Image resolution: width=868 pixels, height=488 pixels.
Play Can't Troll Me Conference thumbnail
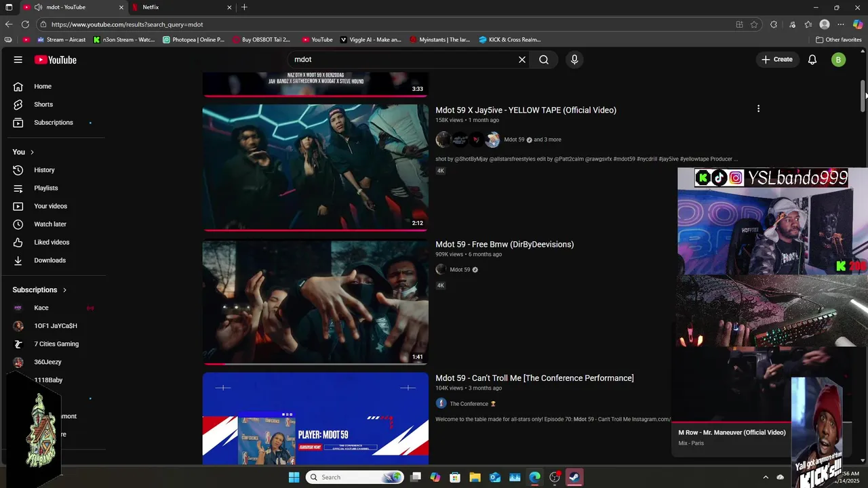315,419
